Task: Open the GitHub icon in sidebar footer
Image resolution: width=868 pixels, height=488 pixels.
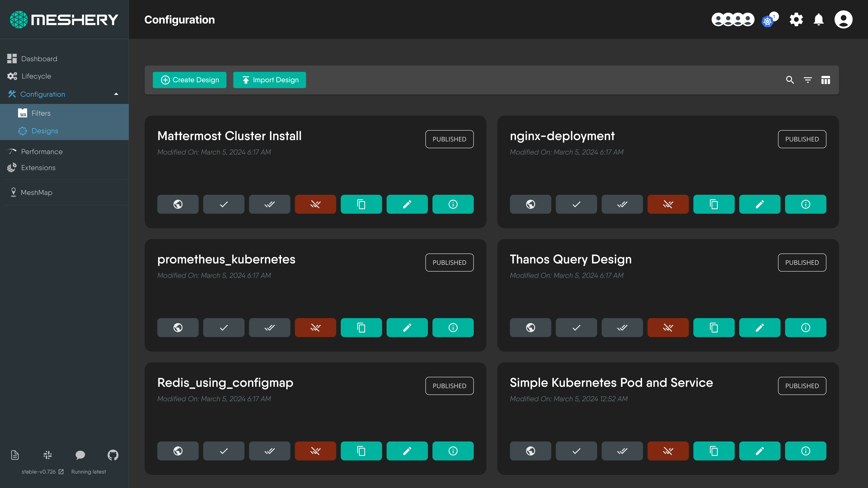Action: click(113, 455)
